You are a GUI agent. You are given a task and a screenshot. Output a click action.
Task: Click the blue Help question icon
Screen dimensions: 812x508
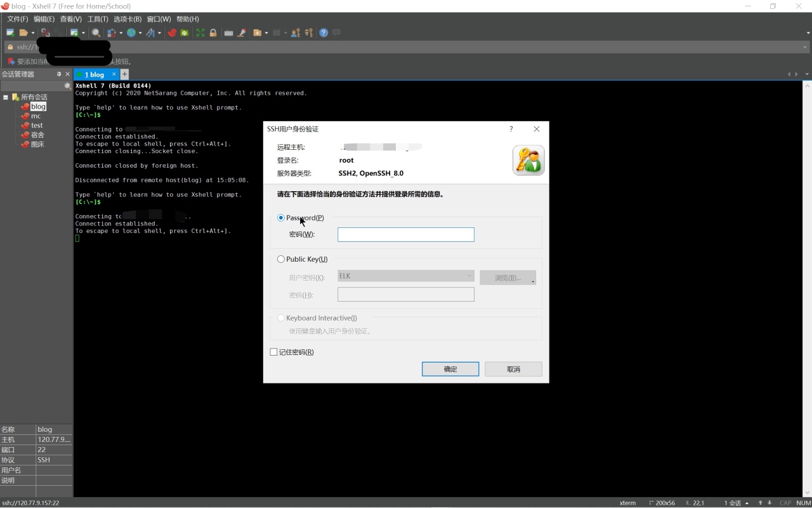pos(324,32)
